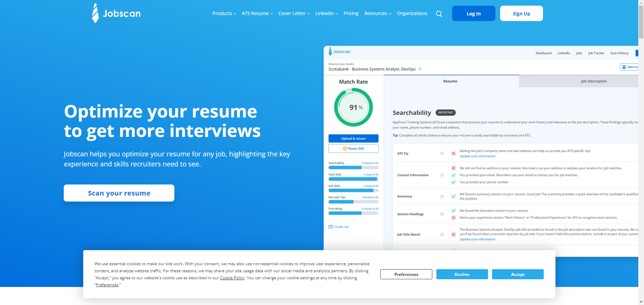Viewport: 644px width, 305px height.
Task: Open Update scan information link under ATS Tip
Action: (477, 156)
